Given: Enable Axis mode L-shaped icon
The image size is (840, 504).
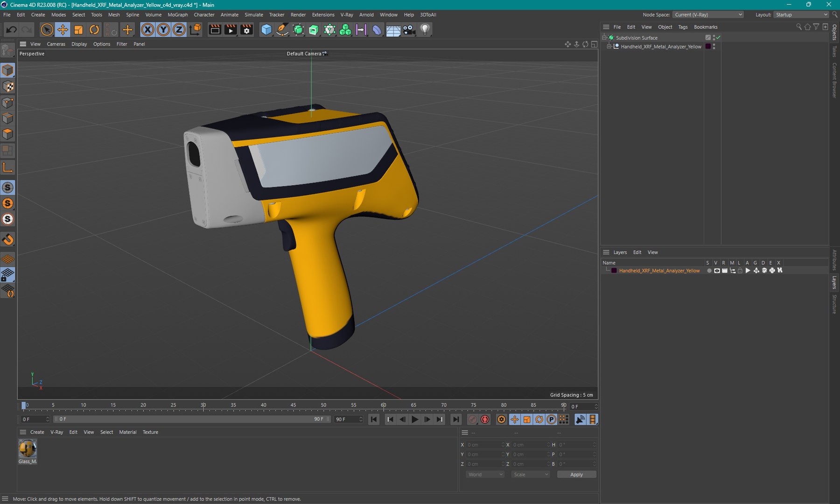Looking at the screenshot, I should point(8,167).
